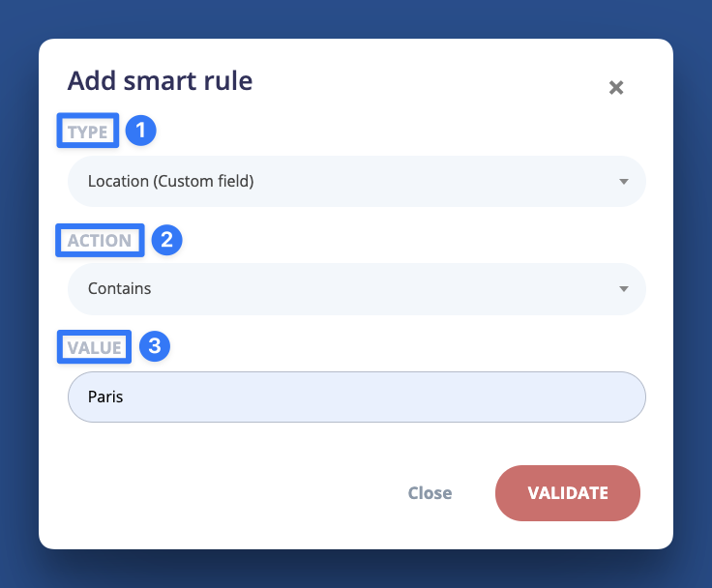
Task: Click empty space left of Close link
Action: (x=227, y=493)
